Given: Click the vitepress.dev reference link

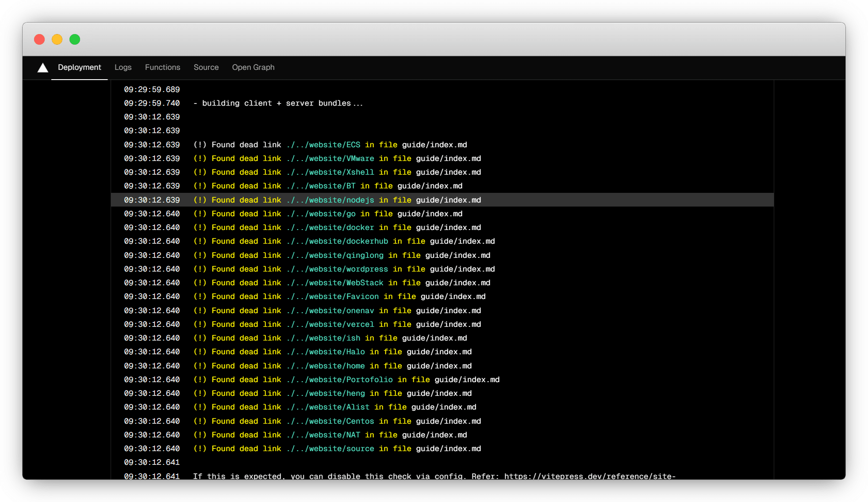Looking at the screenshot, I should (x=589, y=476).
